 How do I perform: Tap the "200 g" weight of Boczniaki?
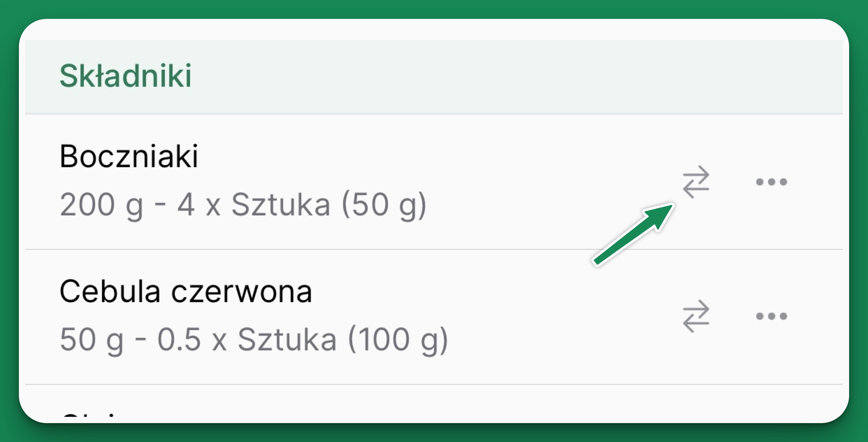click(101, 205)
